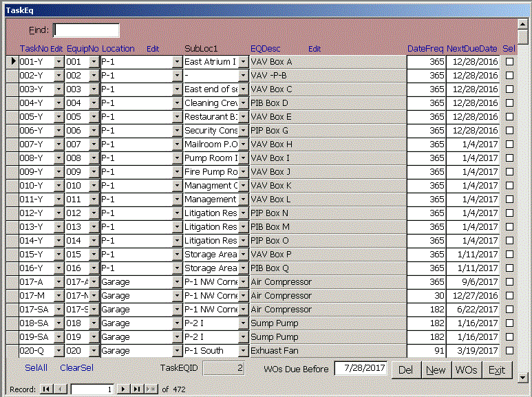The image size is (532, 397).
Task: Click vertical scrollbar down arrow
Action: tap(524, 377)
